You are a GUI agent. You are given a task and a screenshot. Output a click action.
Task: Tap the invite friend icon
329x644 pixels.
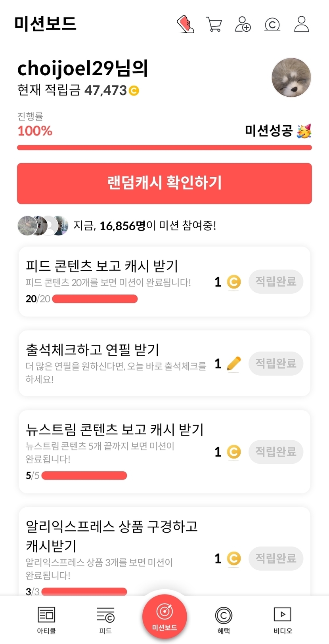point(243,24)
